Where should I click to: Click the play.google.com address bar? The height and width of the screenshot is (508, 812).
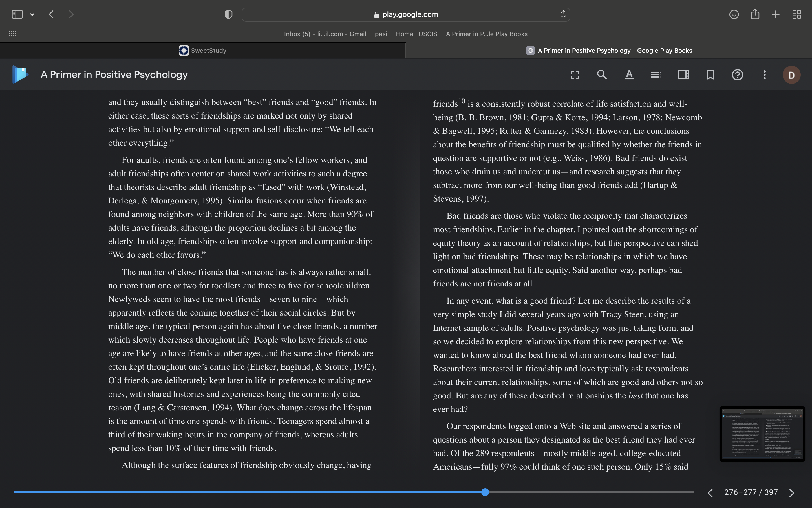[406, 14]
